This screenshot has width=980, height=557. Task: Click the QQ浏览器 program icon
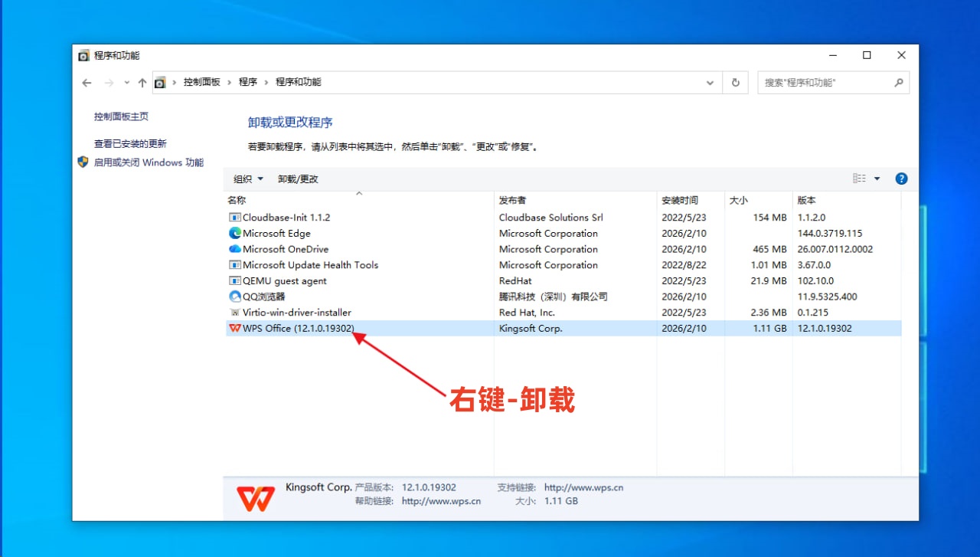(234, 297)
